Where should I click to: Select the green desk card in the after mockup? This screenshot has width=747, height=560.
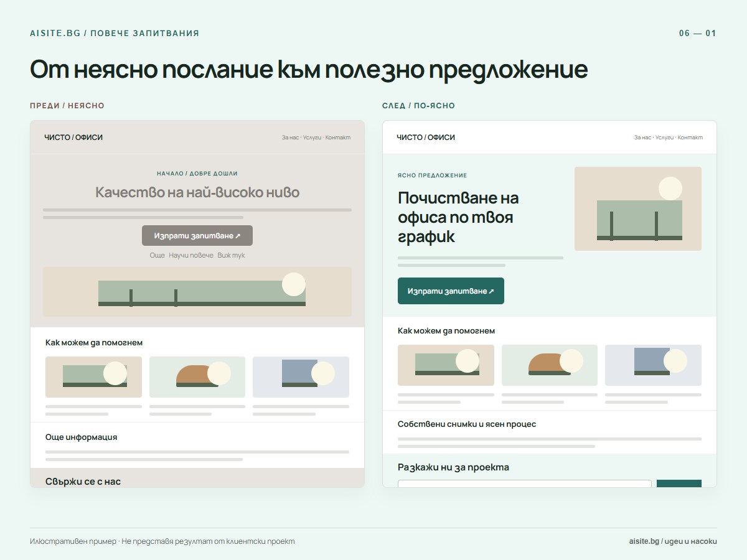click(x=446, y=365)
